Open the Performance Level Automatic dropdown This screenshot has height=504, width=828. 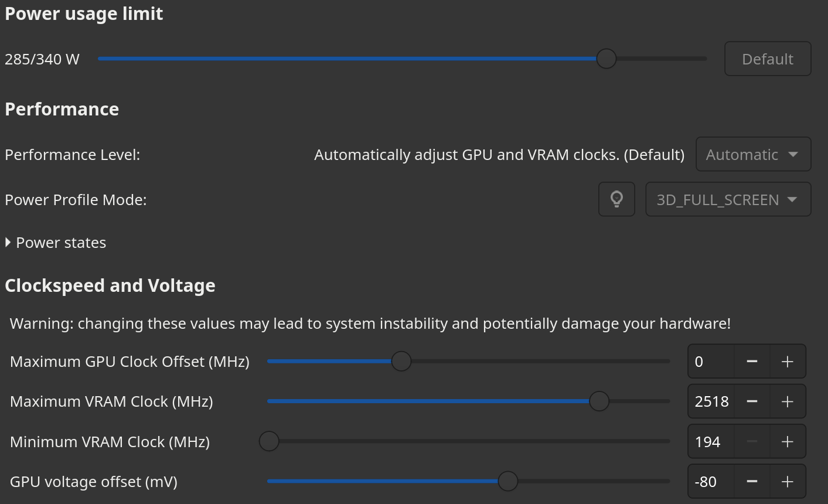(x=753, y=155)
